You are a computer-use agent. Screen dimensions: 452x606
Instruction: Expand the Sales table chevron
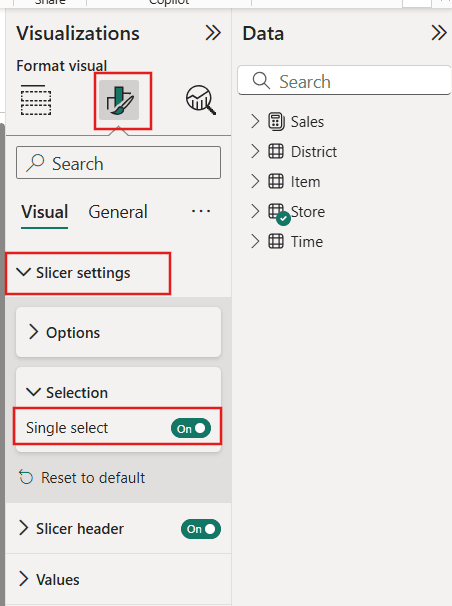255,121
